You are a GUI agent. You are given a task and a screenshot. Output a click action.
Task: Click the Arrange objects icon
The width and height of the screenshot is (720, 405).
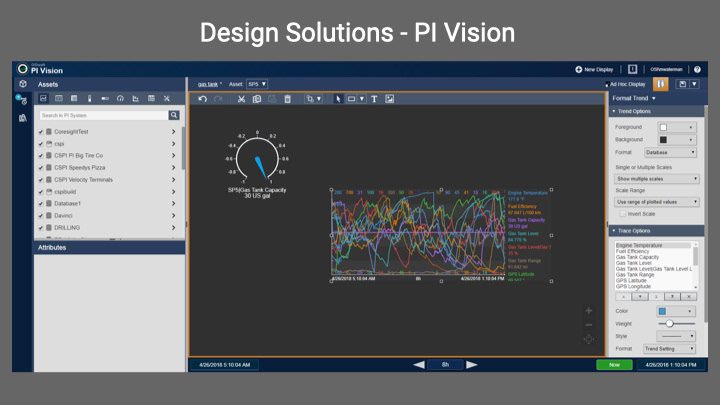(310, 99)
